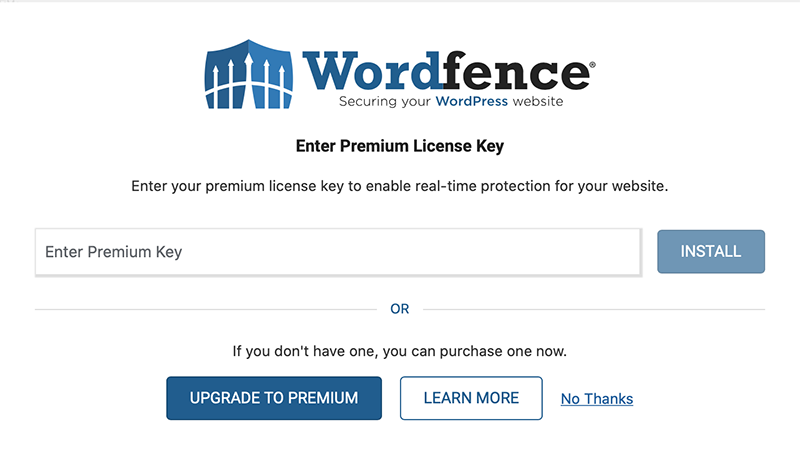Viewport: 800px width, 455px height.
Task: Click the "you can purchase one now" text
Action: pyautogui.click(x=474, y=351)
